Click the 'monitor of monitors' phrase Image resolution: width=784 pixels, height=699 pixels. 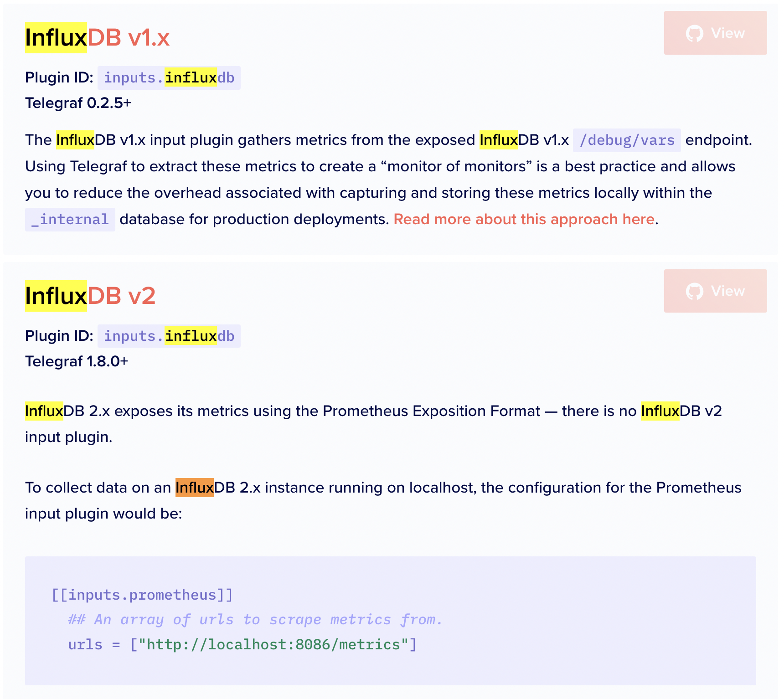pyautogui.click(x=456, y=166)
